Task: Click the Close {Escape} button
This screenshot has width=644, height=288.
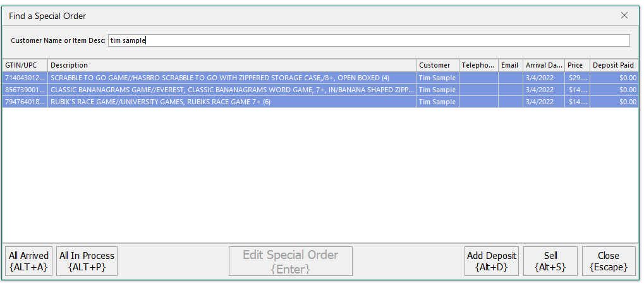Action: [x=609, y=261]
